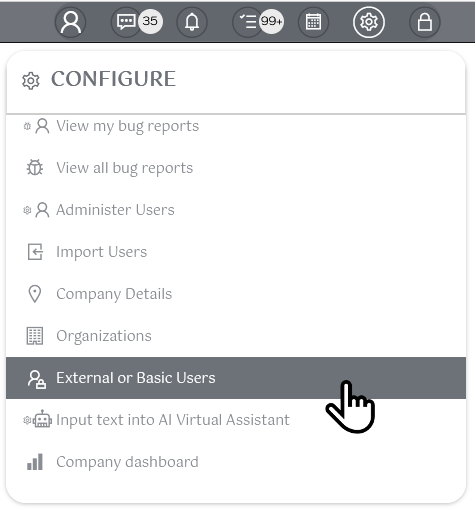
Task: Open the task list icon
Action: [248, 22]
